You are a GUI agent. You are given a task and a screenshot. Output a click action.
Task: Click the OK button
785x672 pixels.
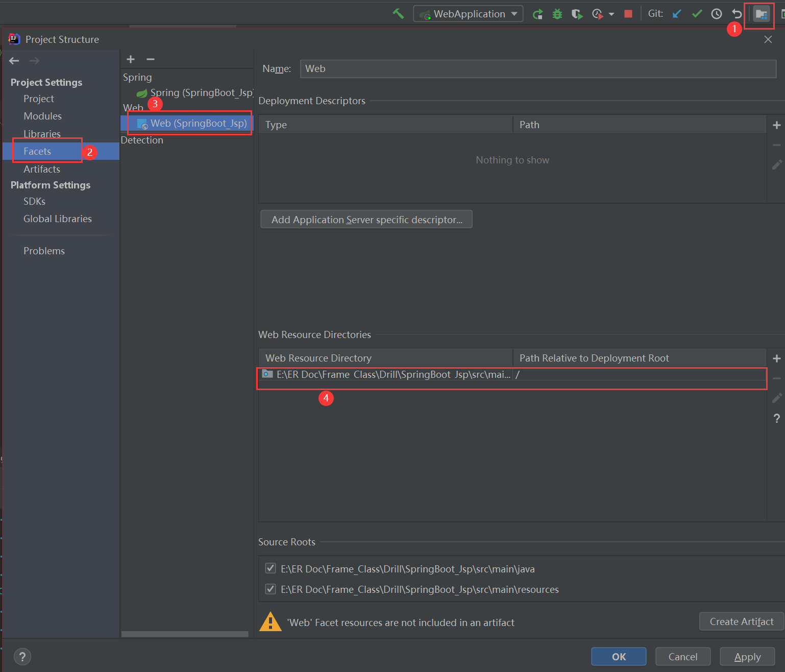point(619,657)
